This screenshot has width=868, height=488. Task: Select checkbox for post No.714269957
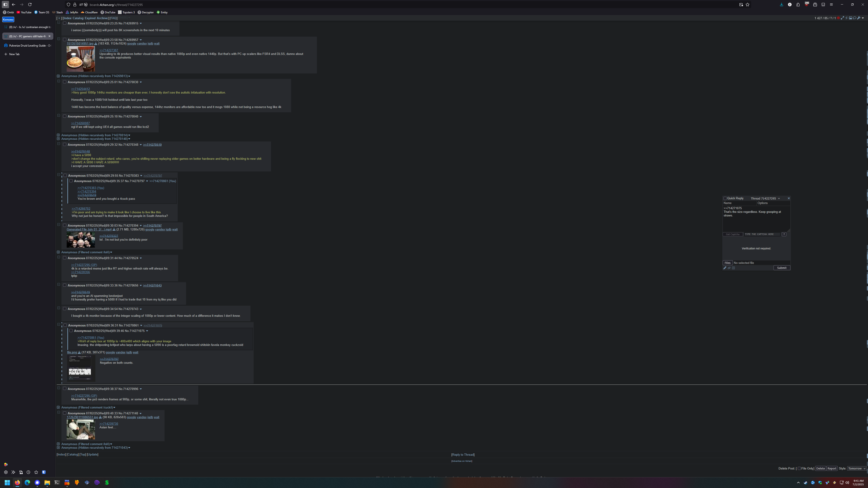(65, 40)
